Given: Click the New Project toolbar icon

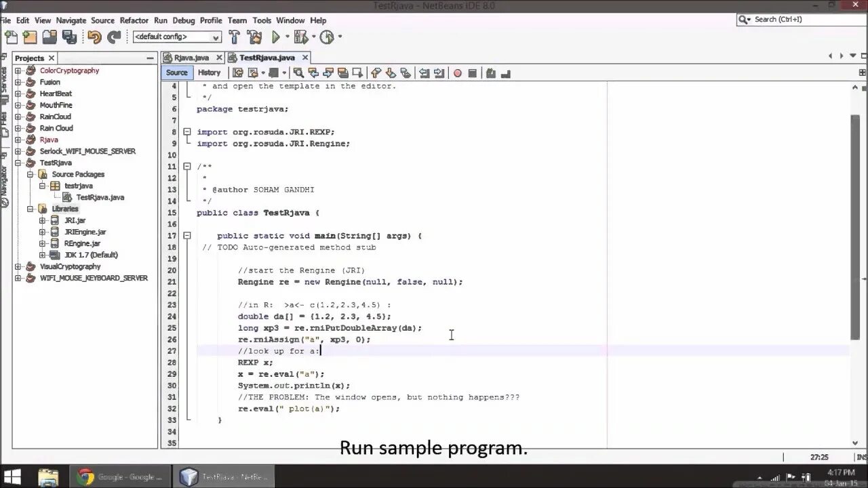Looking at the screenshot, I should tap(31, 37).
